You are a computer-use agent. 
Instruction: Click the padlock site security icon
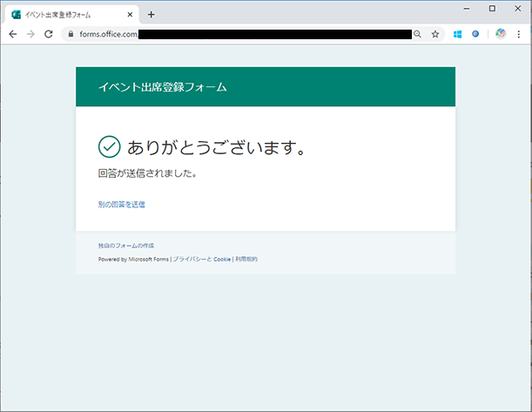[71, 34]
